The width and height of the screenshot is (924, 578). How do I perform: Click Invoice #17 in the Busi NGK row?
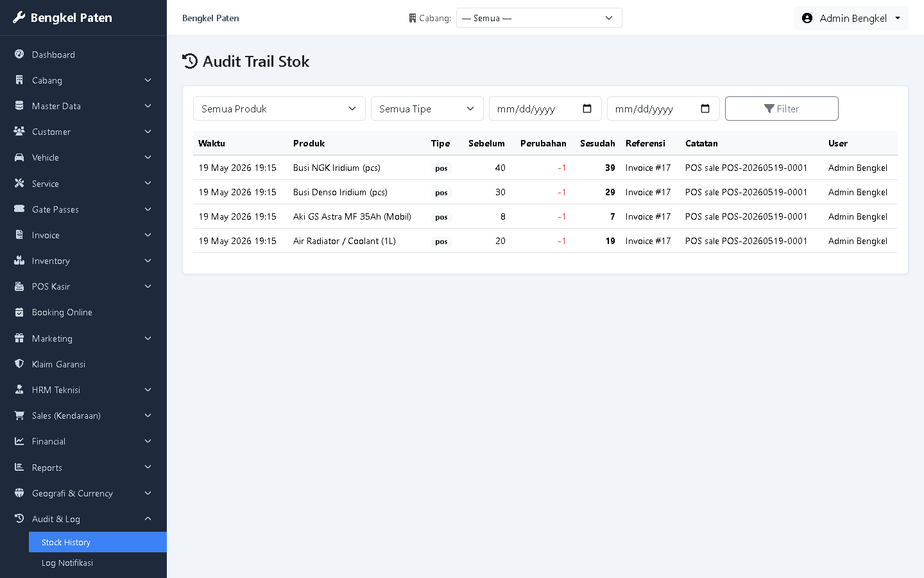[x=648, y=168]
